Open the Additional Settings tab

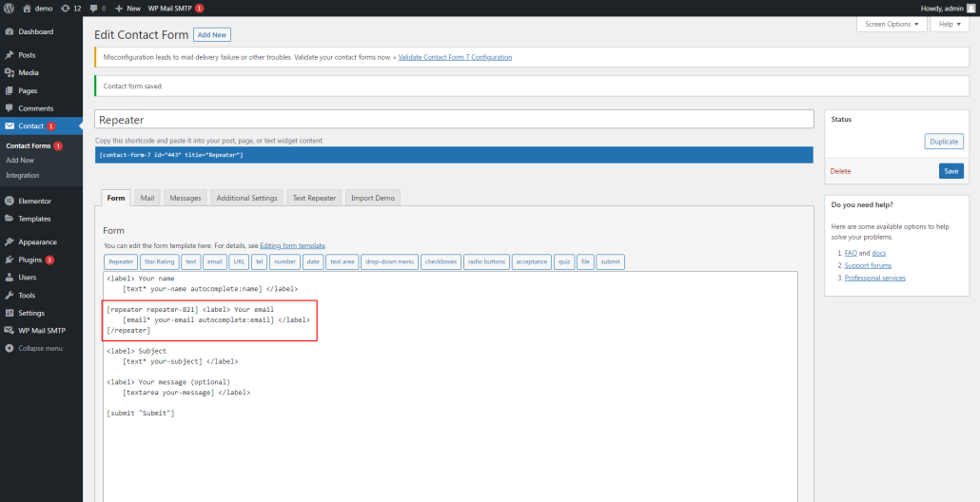(x=246, y=198)
